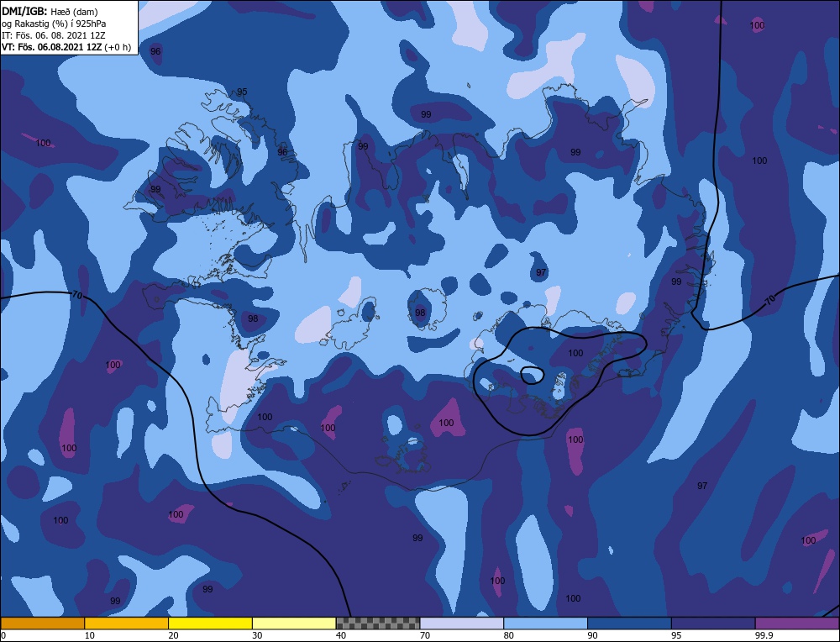The image size is (840, 642).
Task: Click the orange 10–20 legend swatch
Action: (x=127, y=624)
